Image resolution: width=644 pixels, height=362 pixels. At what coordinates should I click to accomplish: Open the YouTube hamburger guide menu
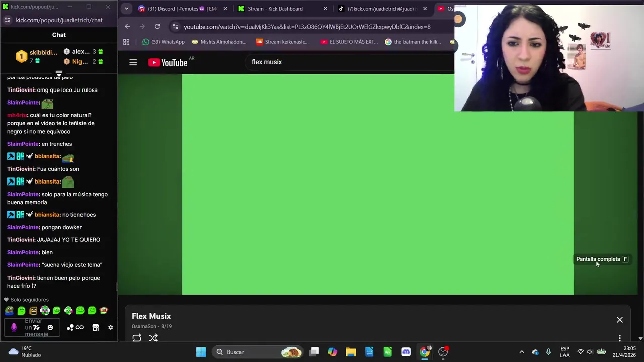click(133, 62)
